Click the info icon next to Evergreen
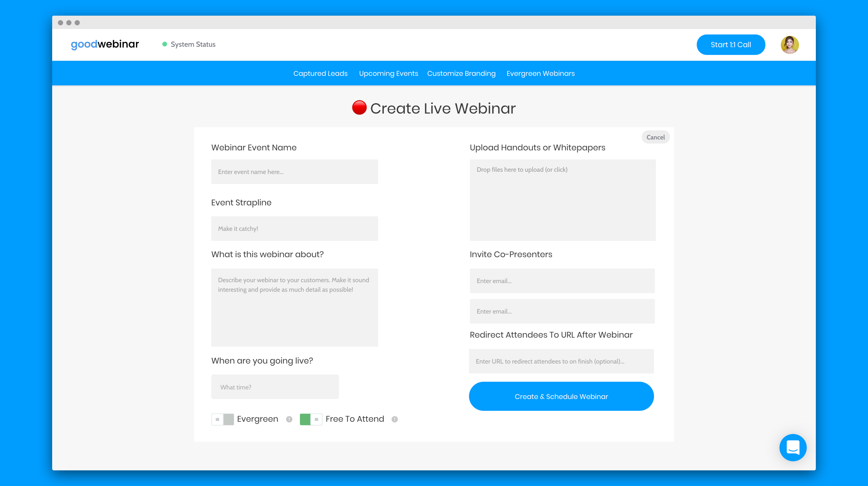This screenshot has height=486, width=868. coord(289,419)
